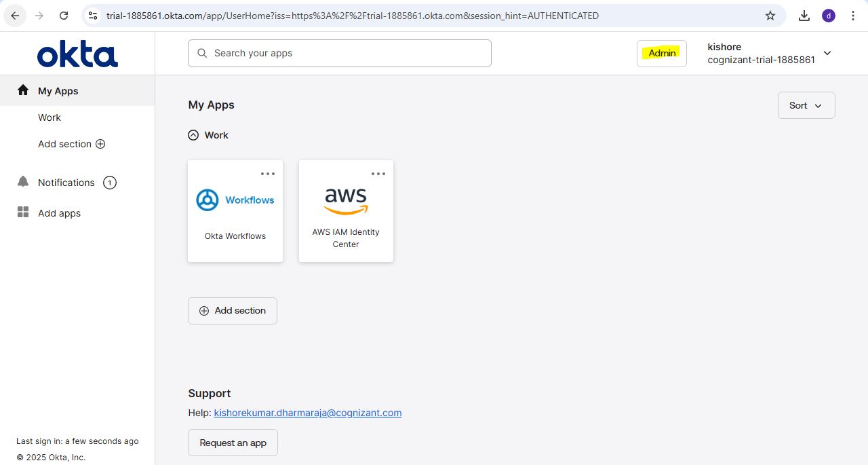The width and height of the screenshot is (868, 465).
Task: Click the Admin button
Action: point(662,53)
